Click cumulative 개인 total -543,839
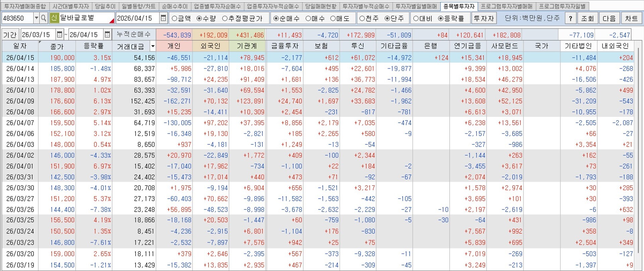Viewport: 644px width, 271px height. [177, 35]
